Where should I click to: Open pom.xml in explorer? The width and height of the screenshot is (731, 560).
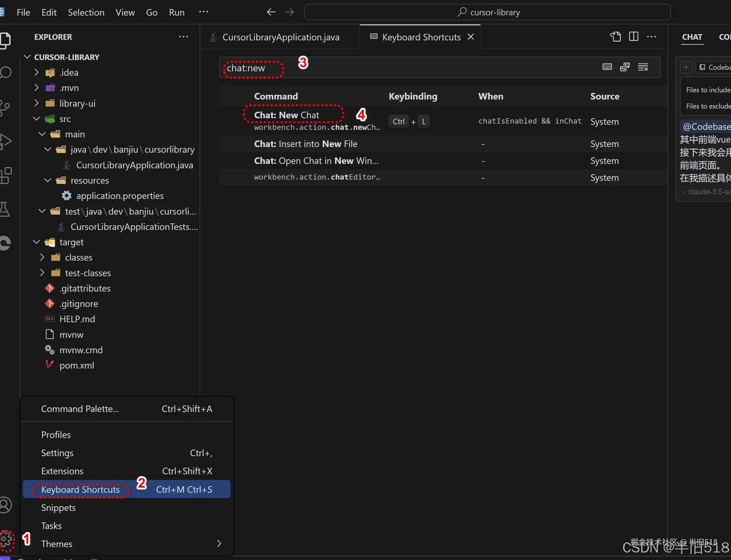point(77,365)
